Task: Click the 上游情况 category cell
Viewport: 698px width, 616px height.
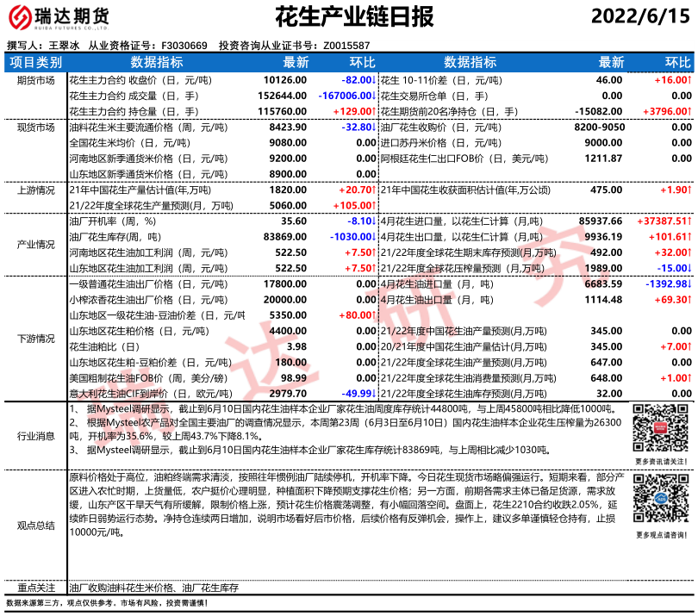Action: tap(35, 190)
